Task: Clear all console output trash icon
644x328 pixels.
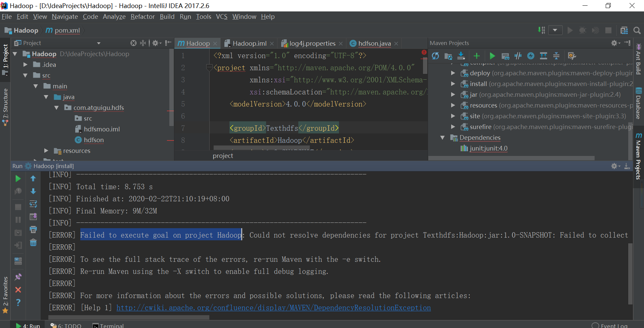Action: (x=33, y=242)
